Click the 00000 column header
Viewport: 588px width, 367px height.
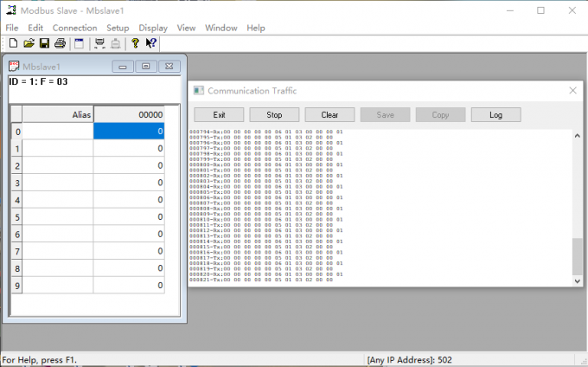point(129,114)
